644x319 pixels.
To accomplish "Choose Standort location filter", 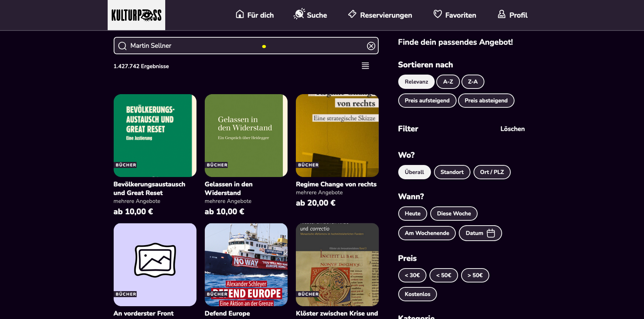I will coord(452,172).
